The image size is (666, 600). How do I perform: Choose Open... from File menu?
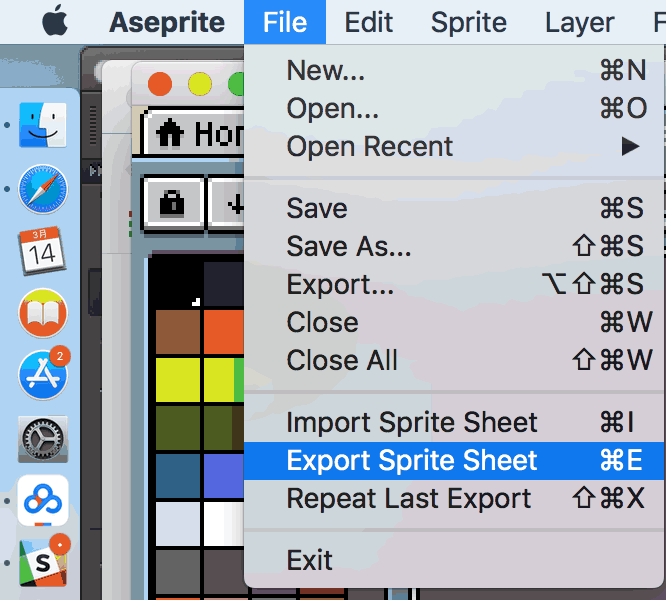click(454, 108)
